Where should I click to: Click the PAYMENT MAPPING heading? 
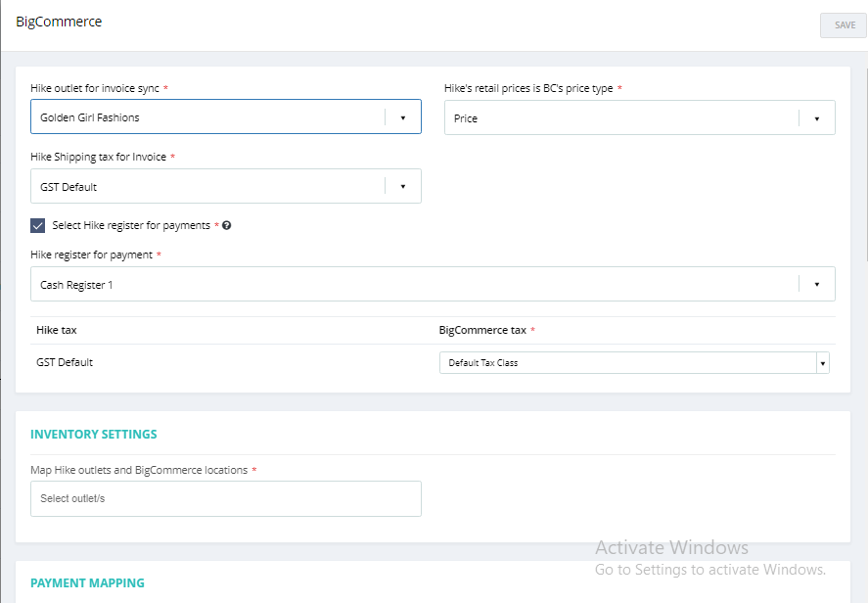(87, 583)
